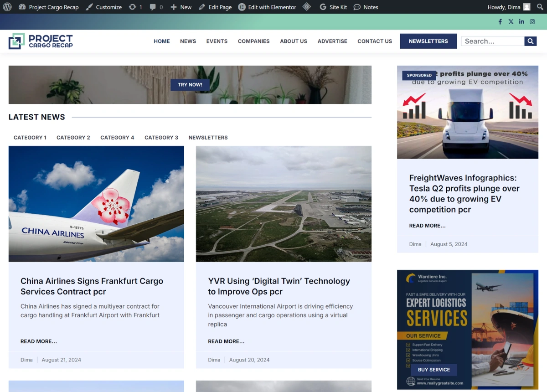547x392 pixels.
Task: Click BUY SERVICE in Wardiere ad
Action: (x=434, y=370)
